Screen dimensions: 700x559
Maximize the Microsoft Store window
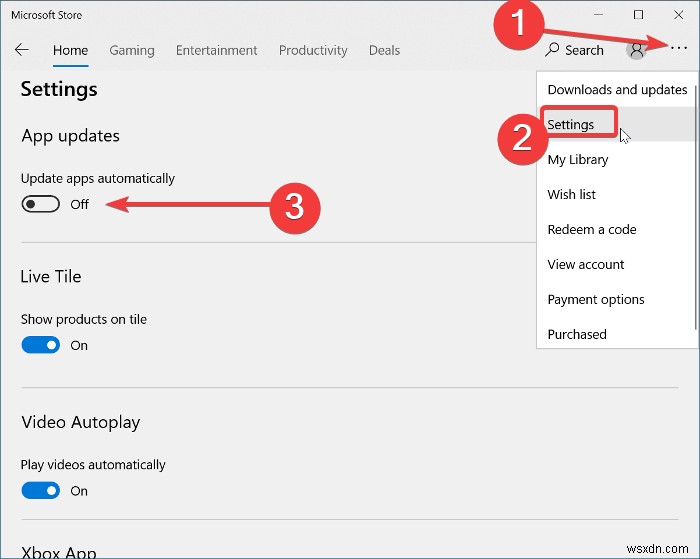(x=638, y=15)
